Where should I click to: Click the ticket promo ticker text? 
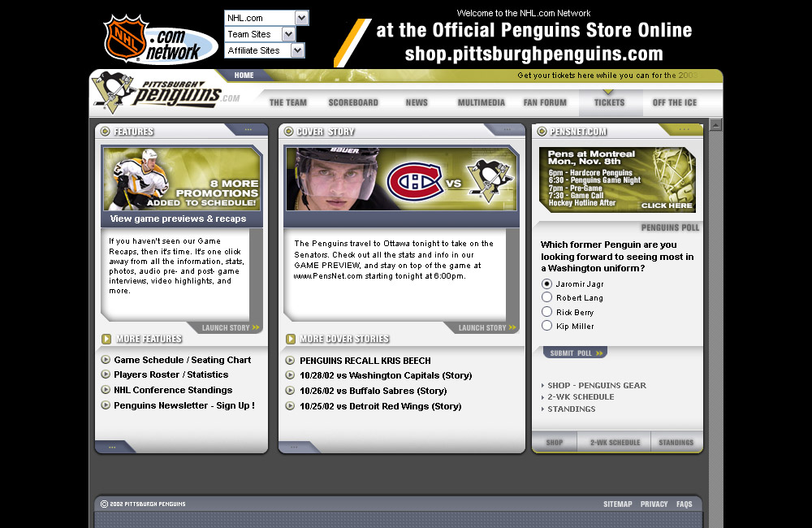(x=608, y=75)
